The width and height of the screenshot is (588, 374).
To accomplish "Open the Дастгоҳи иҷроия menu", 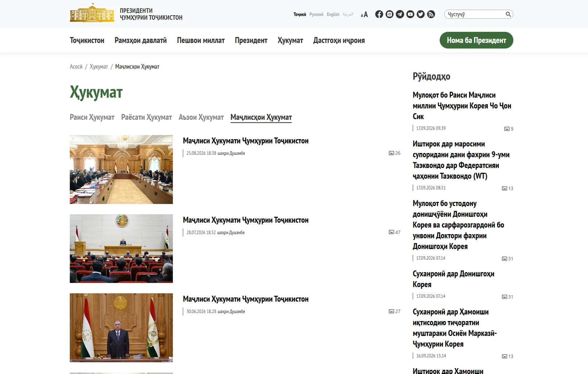I will pyautogui.click(x=339, y=41).
